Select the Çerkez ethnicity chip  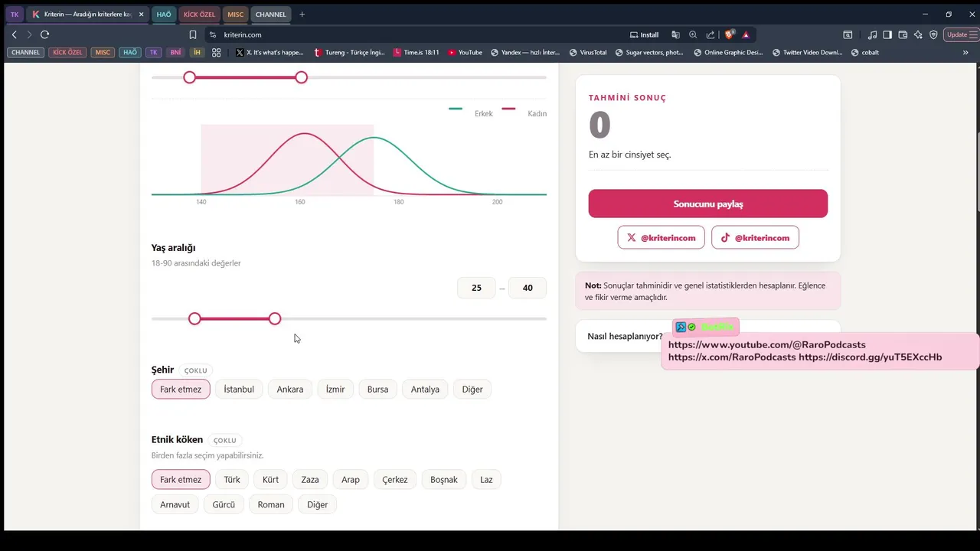[395, 480]
